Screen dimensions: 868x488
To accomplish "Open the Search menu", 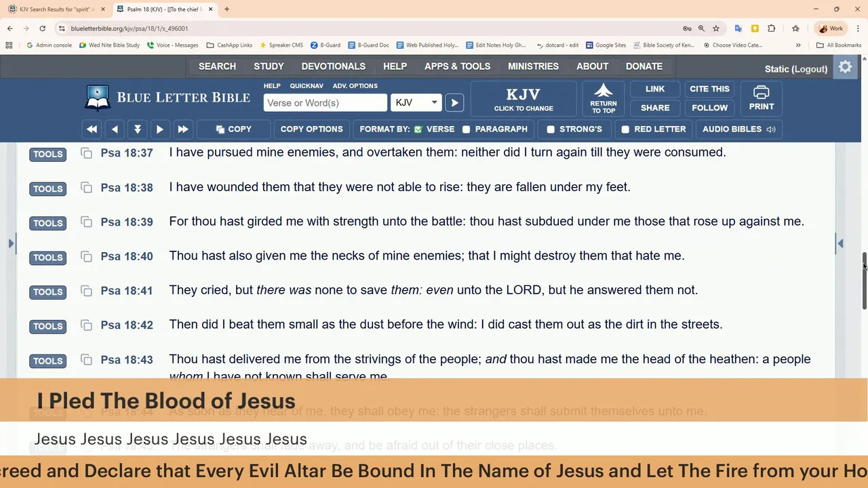I will point(217,66).
